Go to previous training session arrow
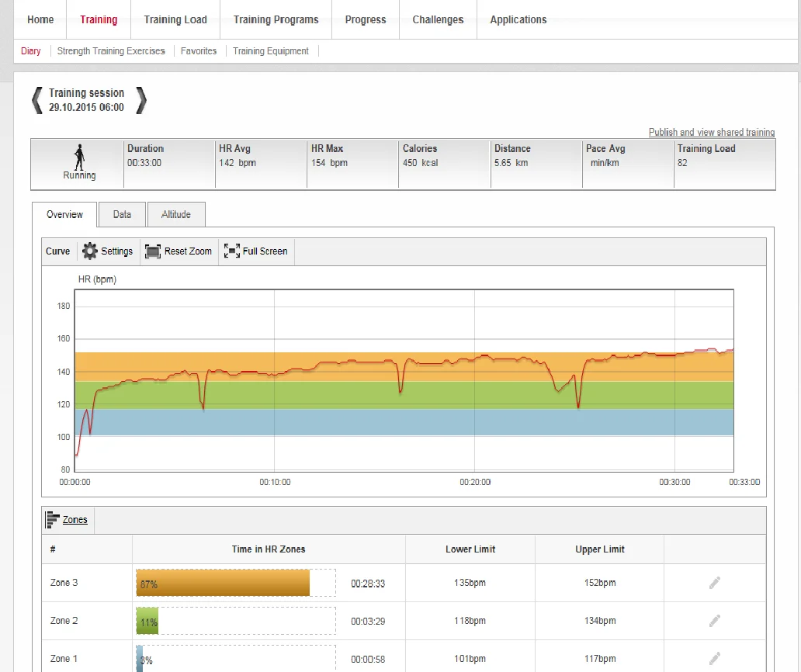 point(36,100)
